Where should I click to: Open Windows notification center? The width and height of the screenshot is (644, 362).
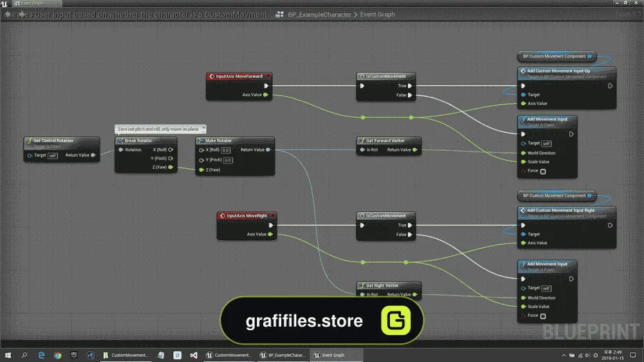(x=633, y=356)
